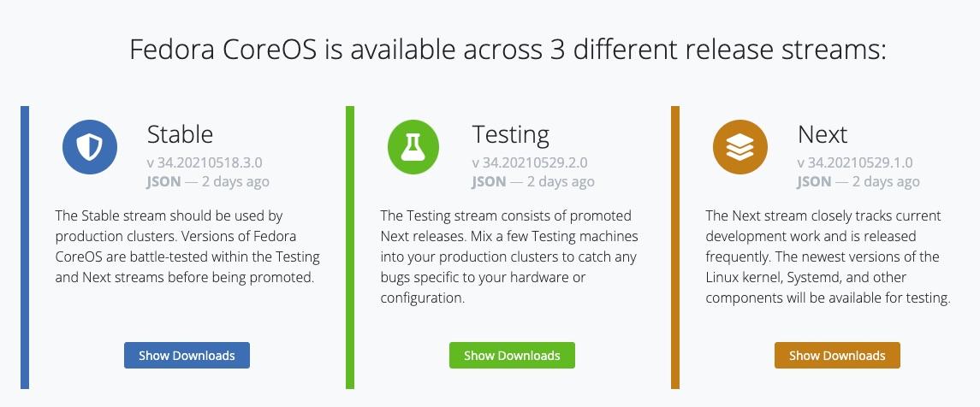
Task: Open the Stable stream JSON link
Action: (163, 181)
